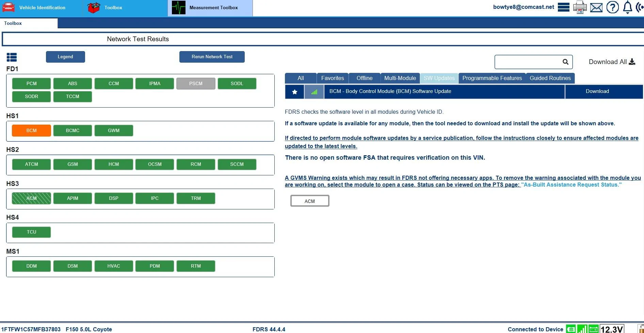Open the hamburger menu icon

564,7
